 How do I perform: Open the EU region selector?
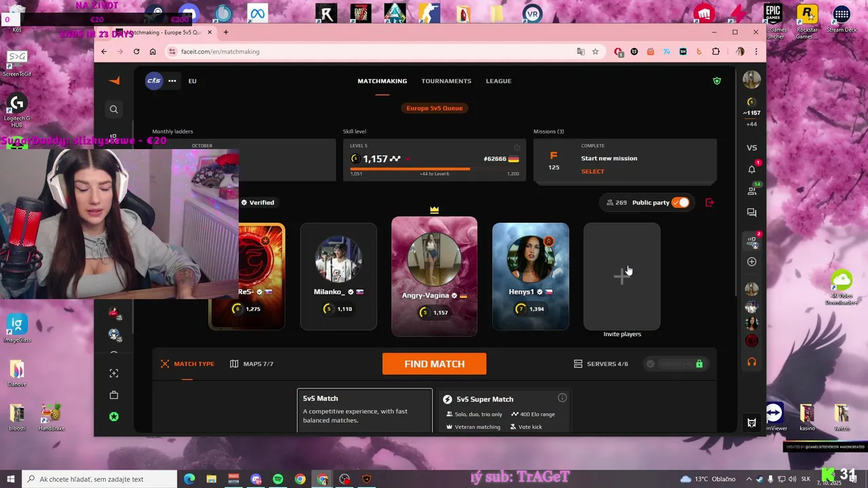[193, 81]
